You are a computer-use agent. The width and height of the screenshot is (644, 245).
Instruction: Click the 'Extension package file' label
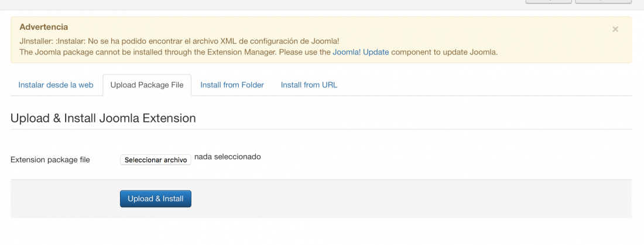click(50, 160)
